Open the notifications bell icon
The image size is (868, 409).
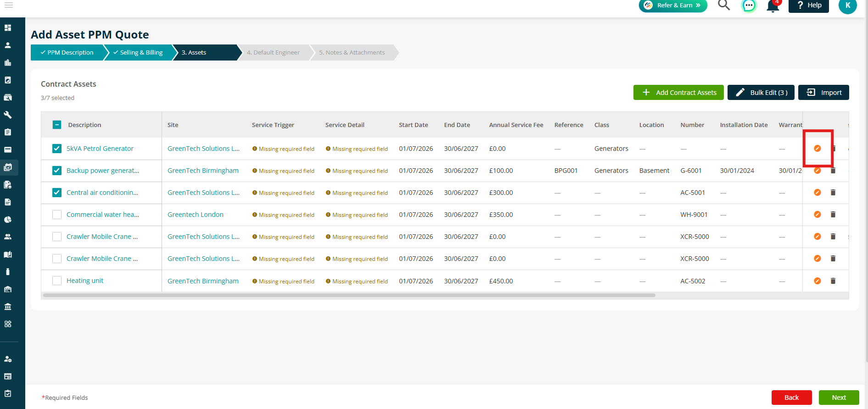[773, 6]
